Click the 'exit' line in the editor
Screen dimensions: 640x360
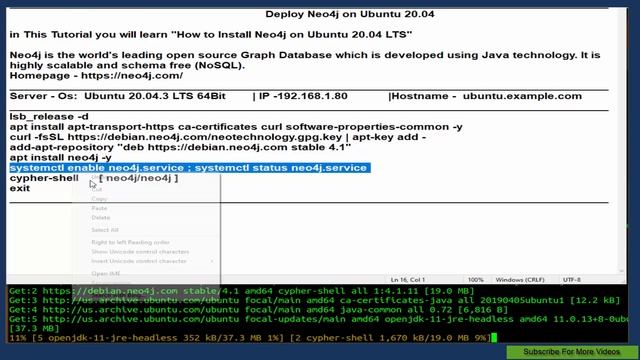point(20,188)
